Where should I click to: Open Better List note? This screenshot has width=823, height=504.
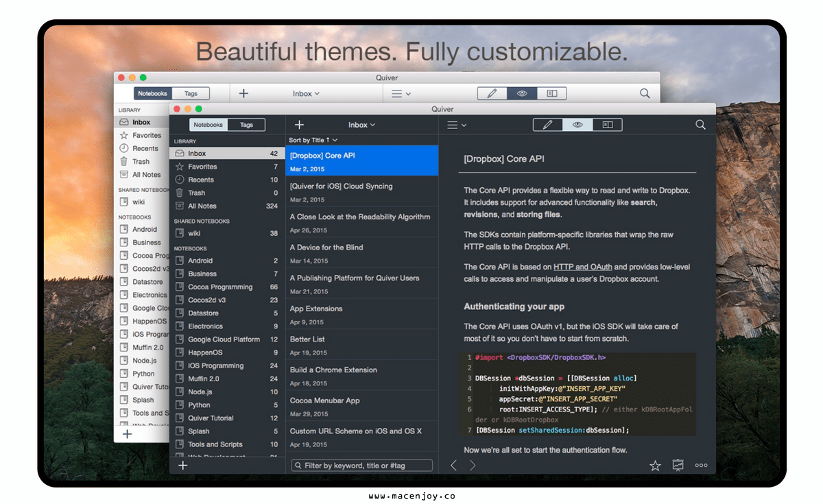point(362,344)
